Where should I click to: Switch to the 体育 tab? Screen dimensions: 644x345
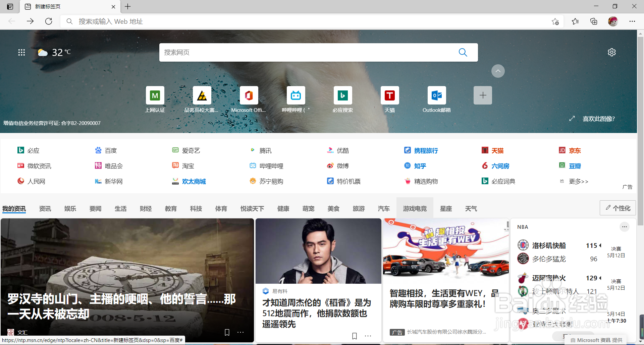221,209
